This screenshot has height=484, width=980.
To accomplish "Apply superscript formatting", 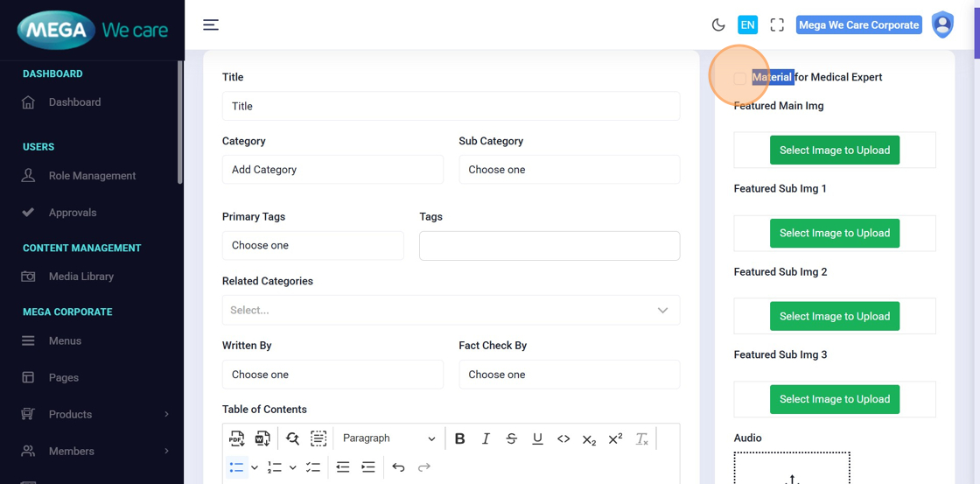I will tap(615, 438).
